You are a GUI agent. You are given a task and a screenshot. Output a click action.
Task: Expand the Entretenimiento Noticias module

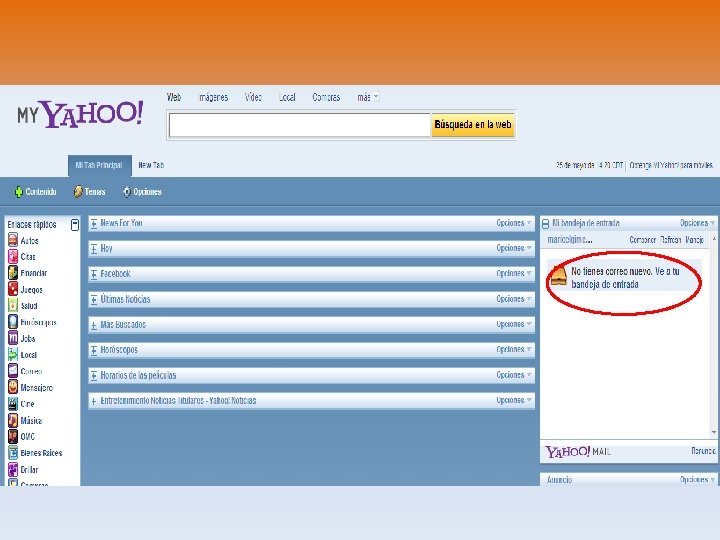(94, 401)
